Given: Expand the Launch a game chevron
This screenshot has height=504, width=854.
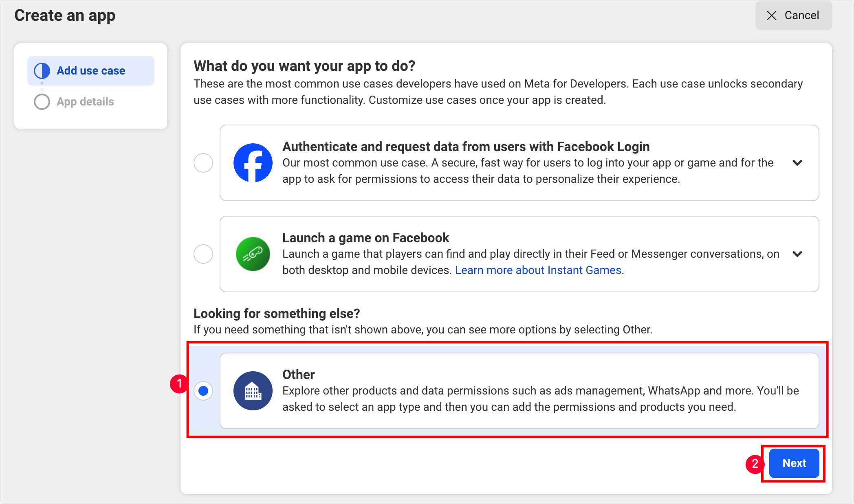Looking at the screenshot, I should 797,254.
